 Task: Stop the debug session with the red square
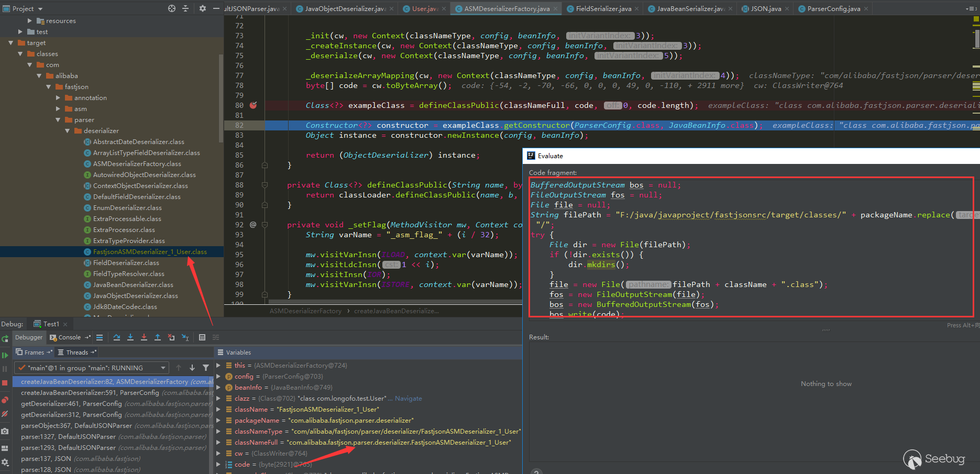coord(5,383)
